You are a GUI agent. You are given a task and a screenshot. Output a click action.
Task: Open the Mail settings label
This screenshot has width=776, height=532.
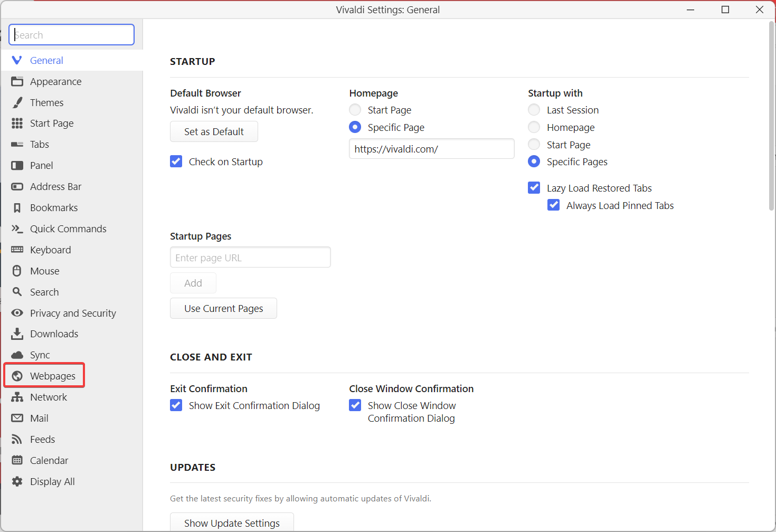[39, 418]
